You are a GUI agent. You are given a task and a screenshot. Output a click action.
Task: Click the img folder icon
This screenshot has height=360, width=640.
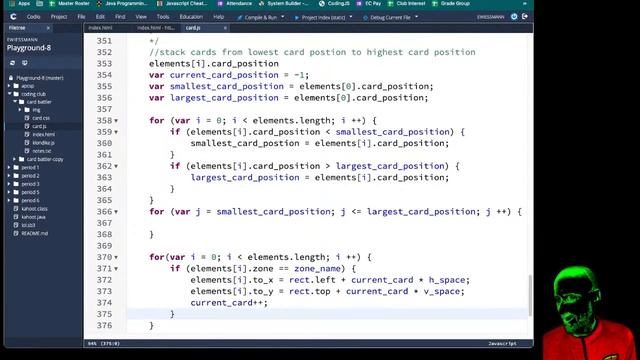27,110
